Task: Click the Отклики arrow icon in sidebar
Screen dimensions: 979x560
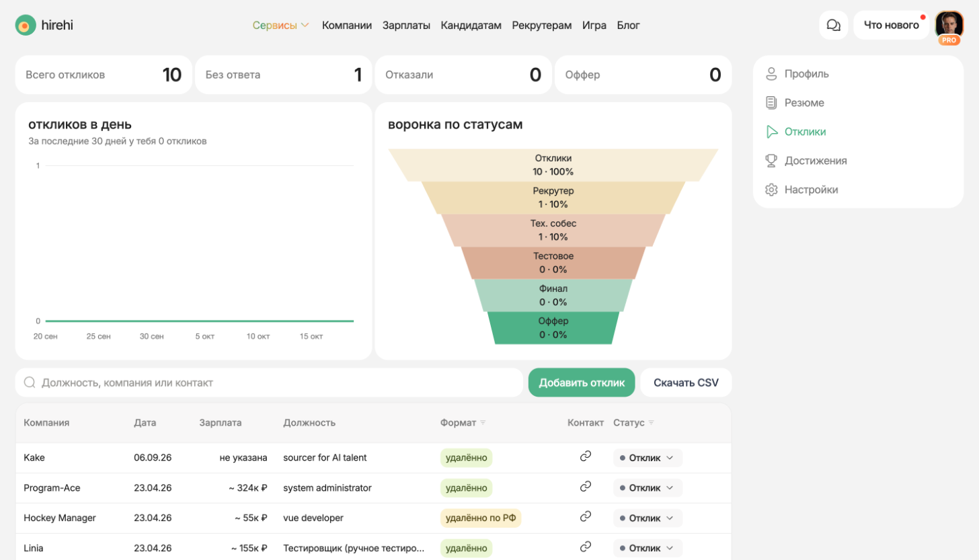Action: (771, 132)
